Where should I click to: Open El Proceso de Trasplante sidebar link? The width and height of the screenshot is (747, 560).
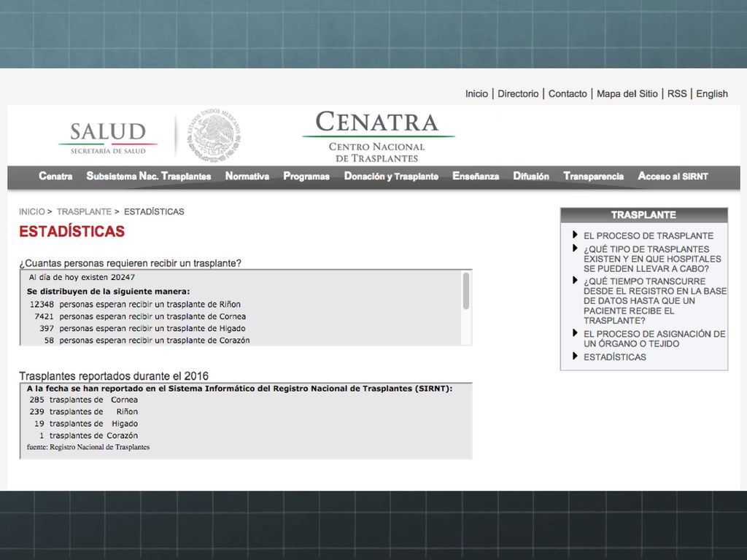(649, 236)
